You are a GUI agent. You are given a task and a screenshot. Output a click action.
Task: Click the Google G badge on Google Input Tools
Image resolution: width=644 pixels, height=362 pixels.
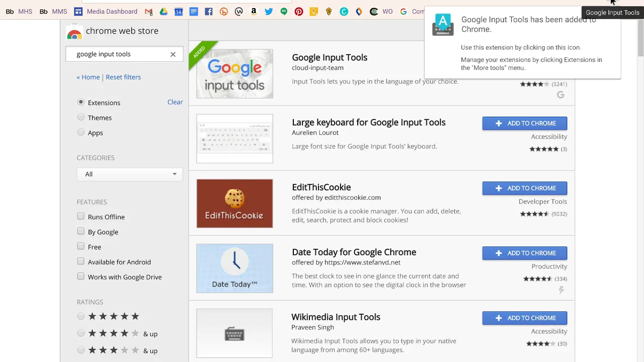(x=560, y=95)
